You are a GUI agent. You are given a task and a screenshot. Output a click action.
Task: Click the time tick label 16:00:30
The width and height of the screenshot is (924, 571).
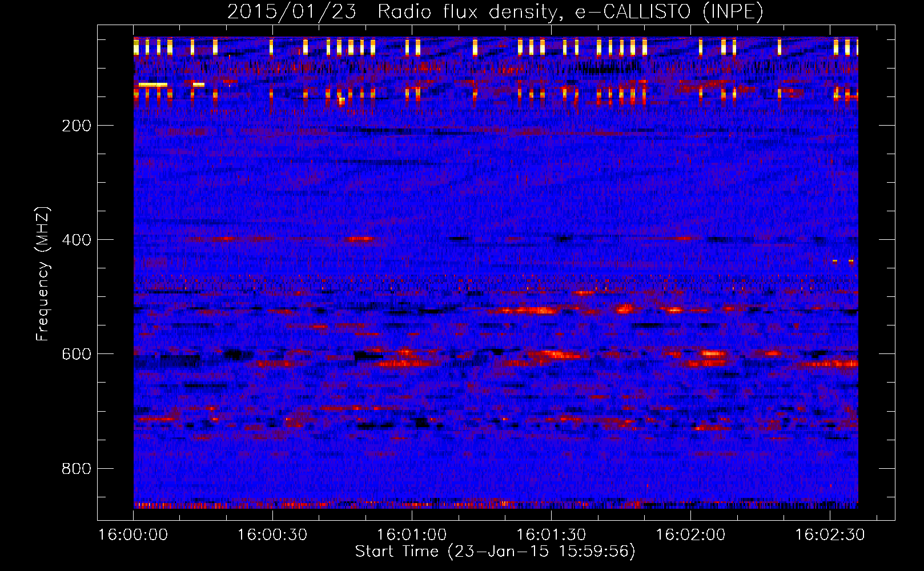272,534
